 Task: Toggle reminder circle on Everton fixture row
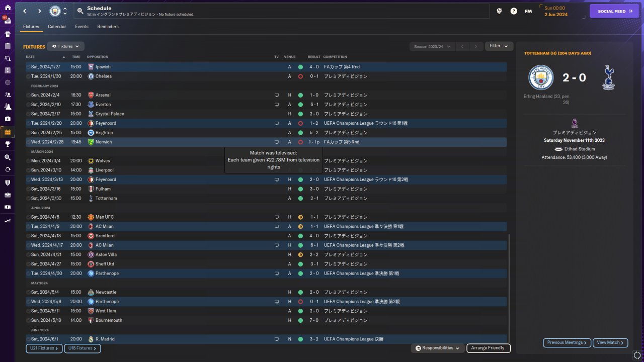[28, 105]
